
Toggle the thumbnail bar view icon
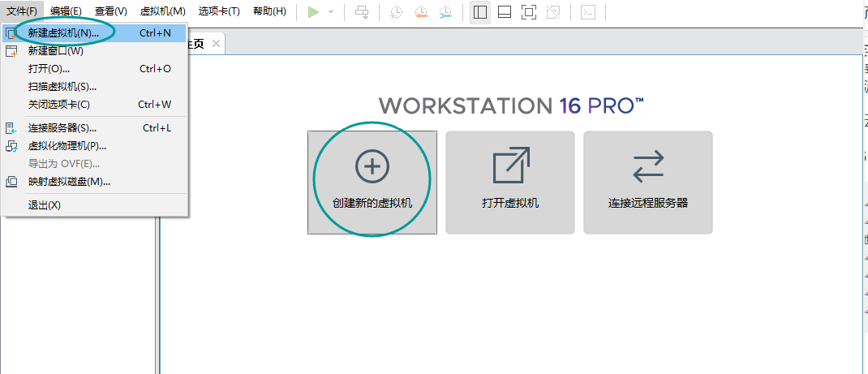(505, 12)
